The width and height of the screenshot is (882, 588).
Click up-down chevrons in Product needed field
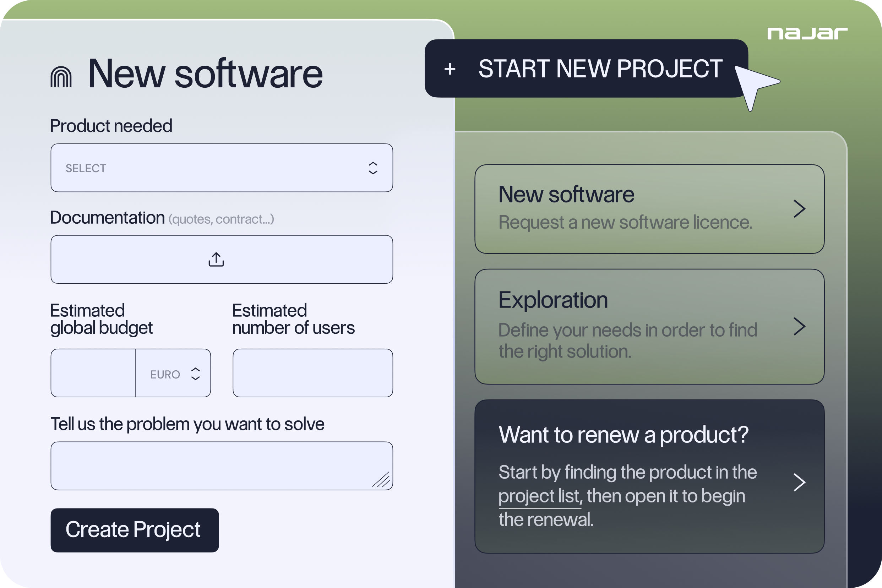click(373, 168)
